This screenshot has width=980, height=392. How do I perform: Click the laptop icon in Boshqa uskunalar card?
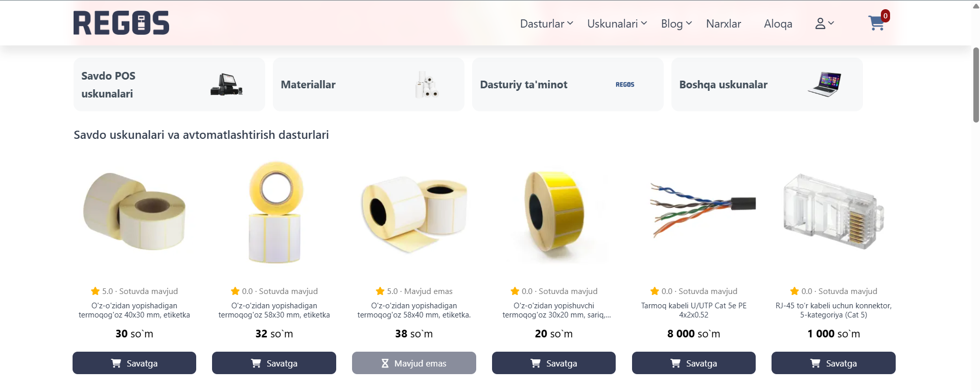pos(824,84)
